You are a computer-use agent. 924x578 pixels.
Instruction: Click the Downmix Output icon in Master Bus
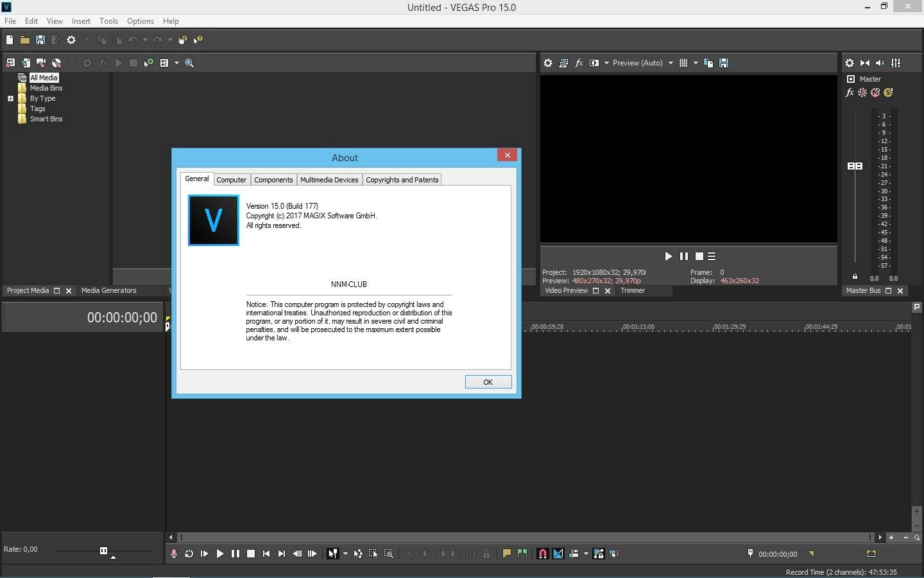click(865, 63)
